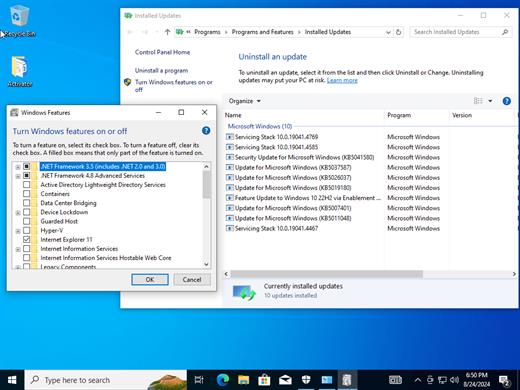Click the Up arrow in Installed Updates

(167, 32)
